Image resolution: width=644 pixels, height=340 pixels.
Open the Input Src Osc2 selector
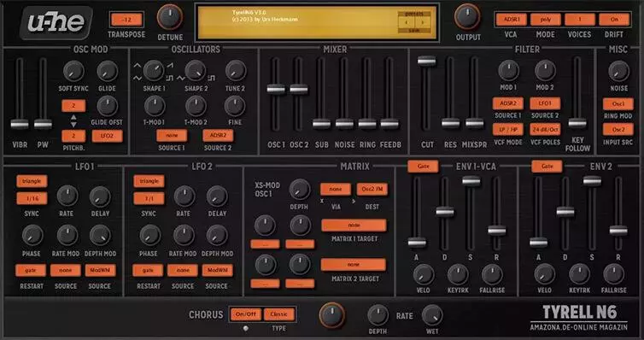click(x=618, y=130)
